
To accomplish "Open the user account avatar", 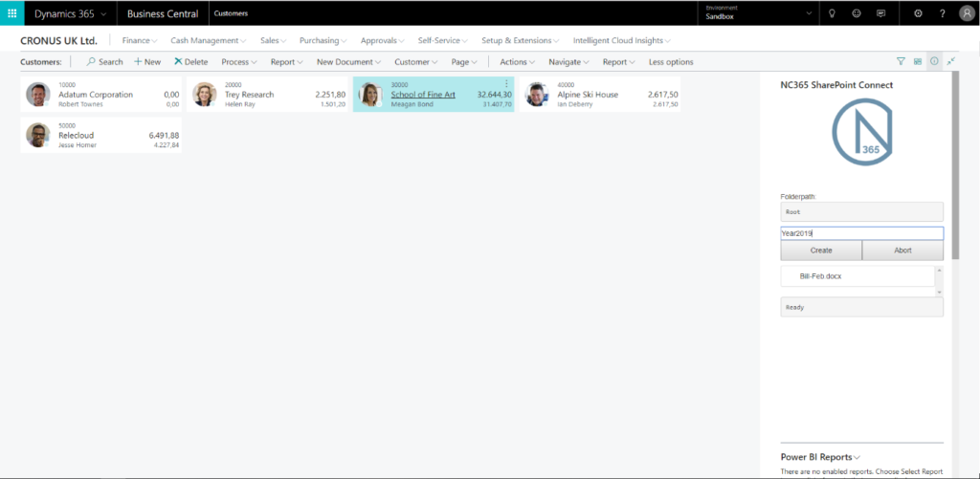I will (967, 13).
